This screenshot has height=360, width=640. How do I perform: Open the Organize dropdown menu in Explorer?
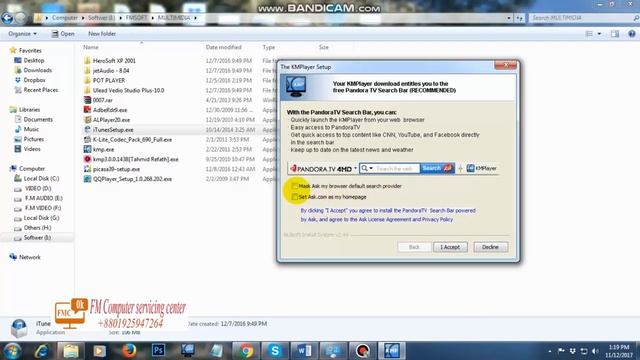[22, 34]
